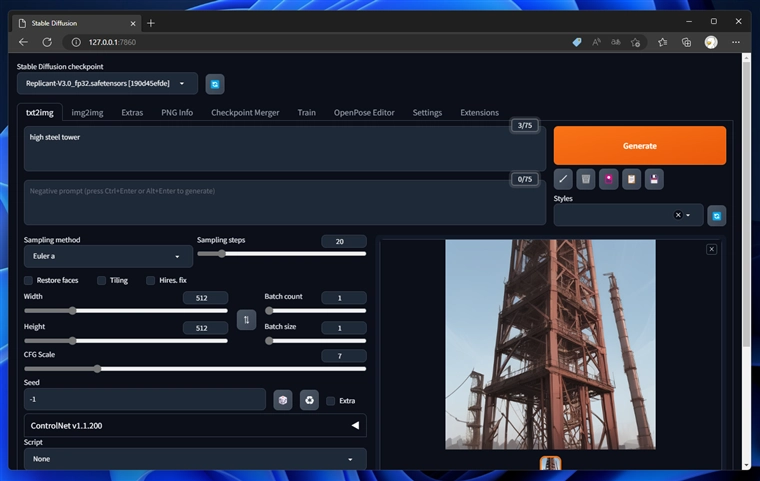
Task: Open the generated steel tower image
Action: click(550, 344)
